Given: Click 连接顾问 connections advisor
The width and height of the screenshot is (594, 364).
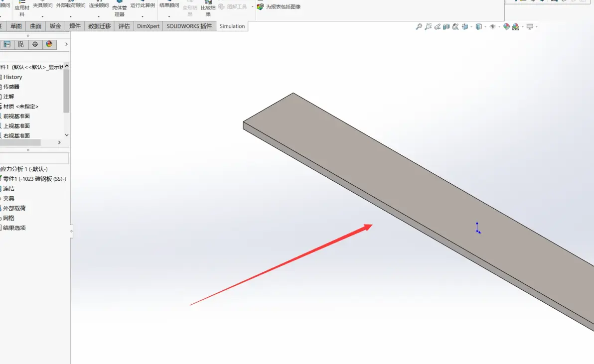Looking at the screenshot, I should point(99,5).
